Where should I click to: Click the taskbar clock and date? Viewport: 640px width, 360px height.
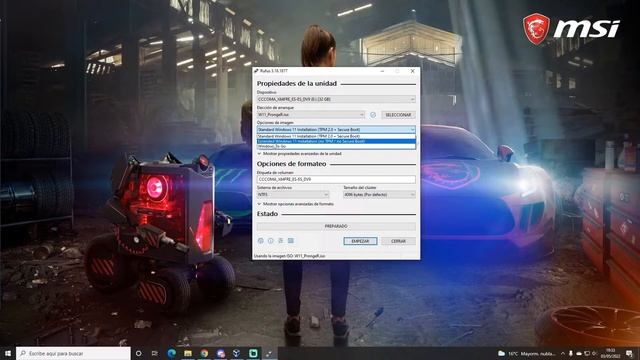611,353
